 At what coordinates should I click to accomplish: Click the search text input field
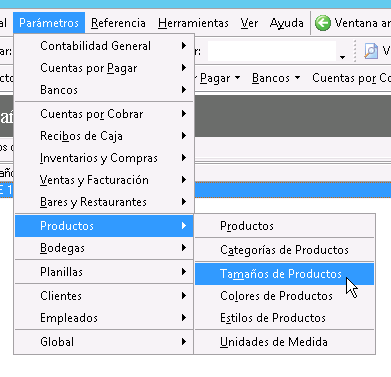pyautogui.click(x=272, y=51)
